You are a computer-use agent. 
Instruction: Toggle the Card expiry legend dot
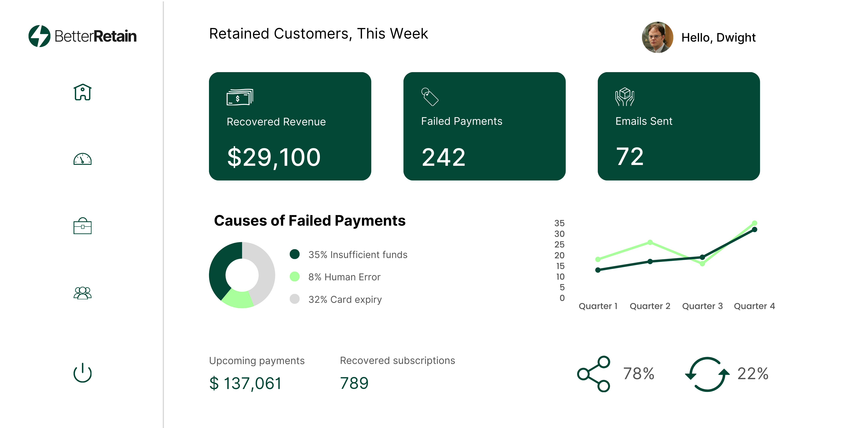[295, 299]
